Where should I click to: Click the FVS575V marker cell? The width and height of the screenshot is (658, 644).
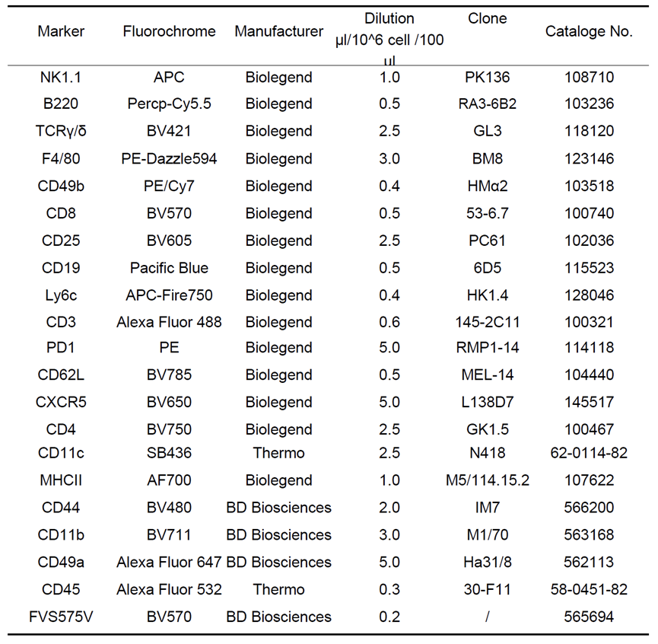click(x=61, y=617)
